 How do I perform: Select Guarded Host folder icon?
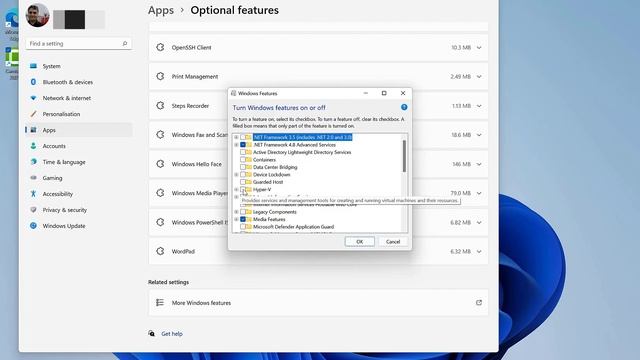pyautogui.click(x=249, y=182)
